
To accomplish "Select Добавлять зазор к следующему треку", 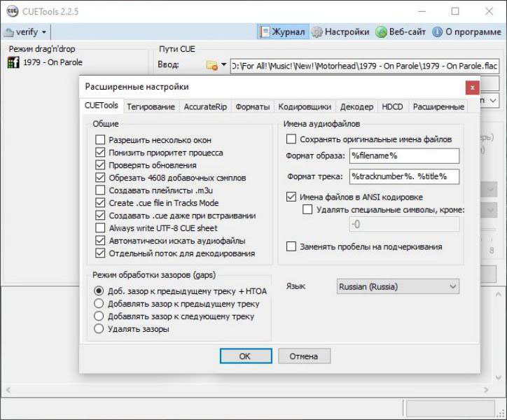I will 99,316.
